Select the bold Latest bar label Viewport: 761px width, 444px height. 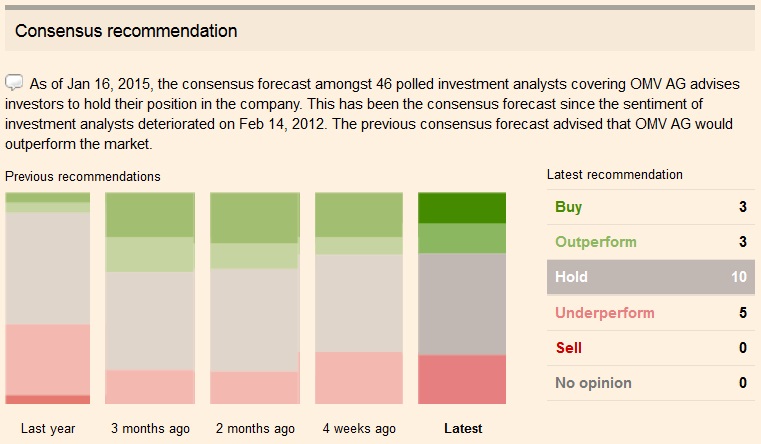tap(462, 428)
